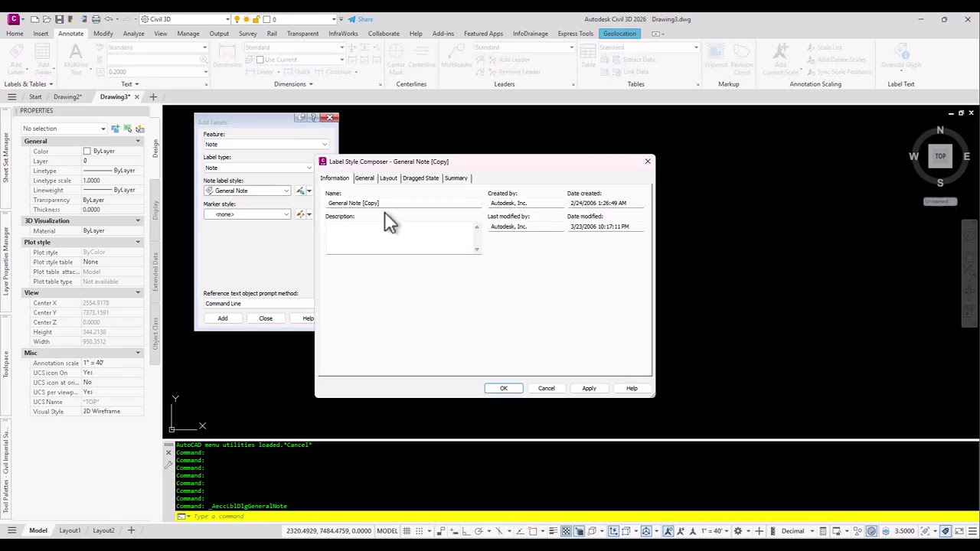Open the Note label style dropdown
The height and width of the screenshot is (551, 980).
click(286, 191)
